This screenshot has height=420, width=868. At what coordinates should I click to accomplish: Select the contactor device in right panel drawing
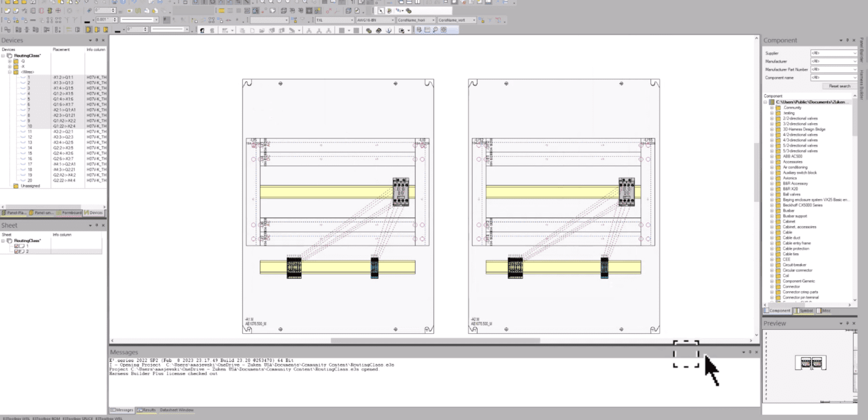pos(627,191)
